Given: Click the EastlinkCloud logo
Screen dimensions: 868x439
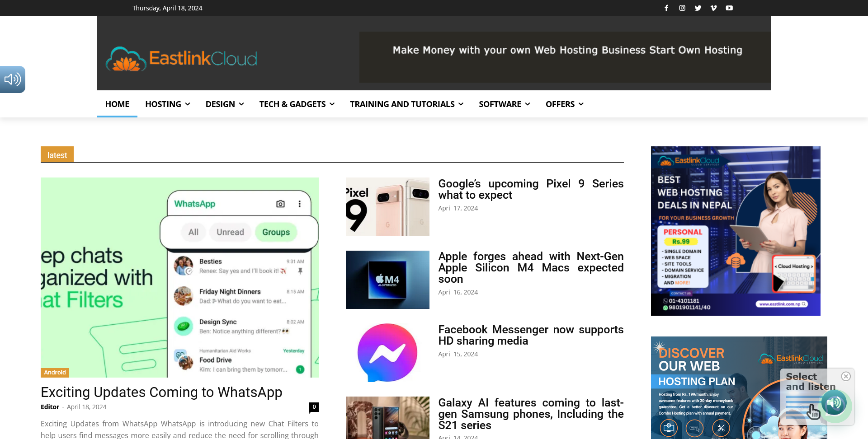Looking at the screenshot, I should [181, 59].
